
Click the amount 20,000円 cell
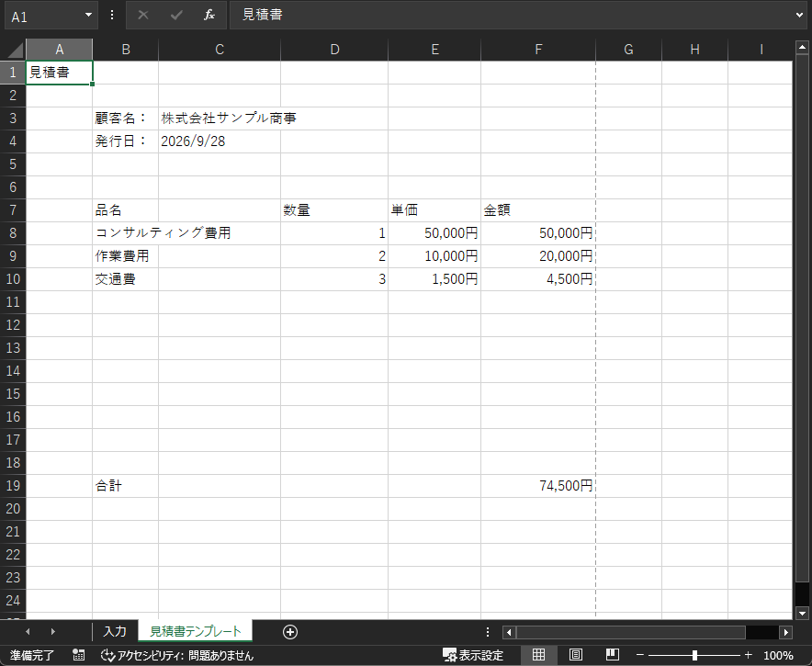[538, 256]
